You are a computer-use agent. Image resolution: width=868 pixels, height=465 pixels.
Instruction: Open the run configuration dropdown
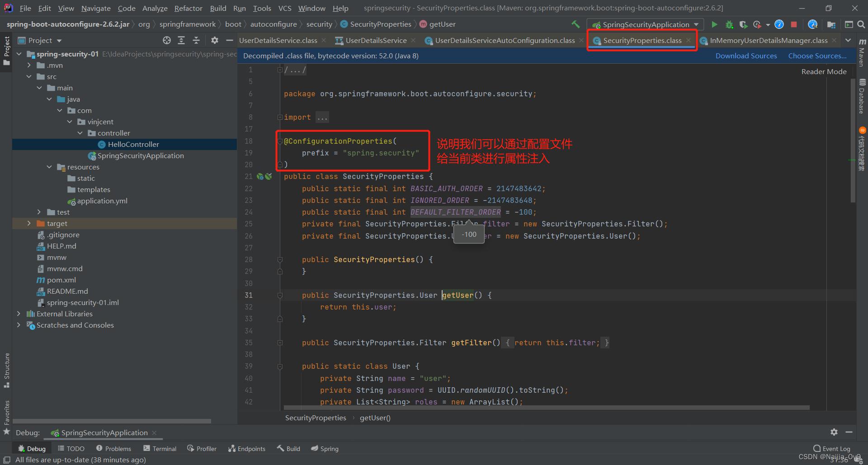[696, 24]
